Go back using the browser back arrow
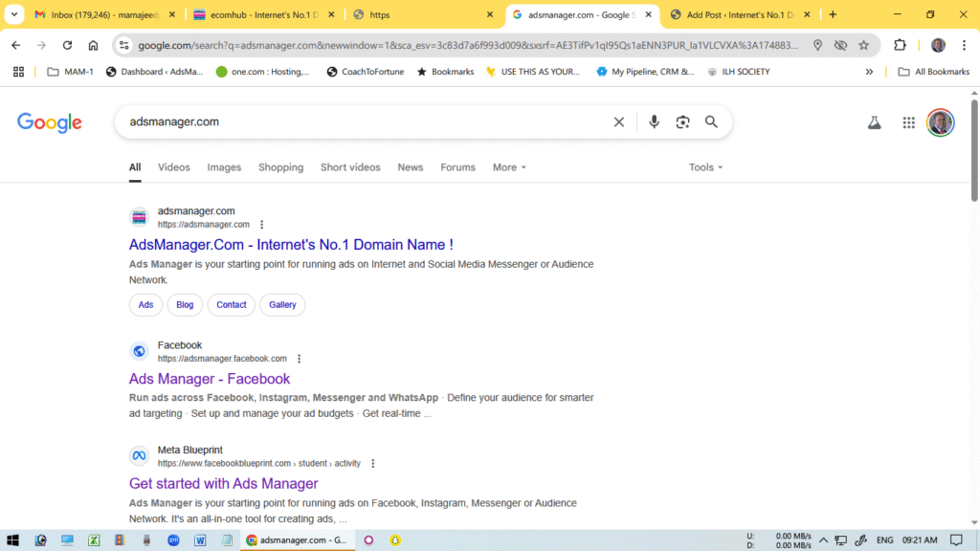The height and width of the screenshot is (551, 980). (x=15, y=45)
